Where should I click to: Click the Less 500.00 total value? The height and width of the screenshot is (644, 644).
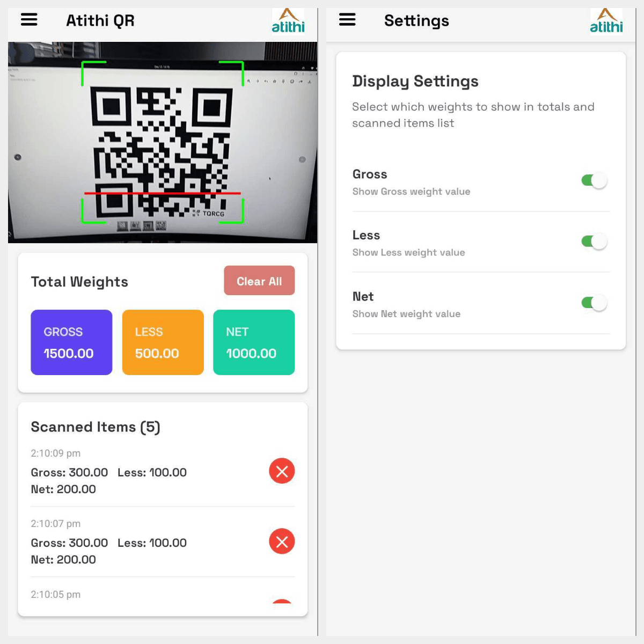tap(157, 354)
